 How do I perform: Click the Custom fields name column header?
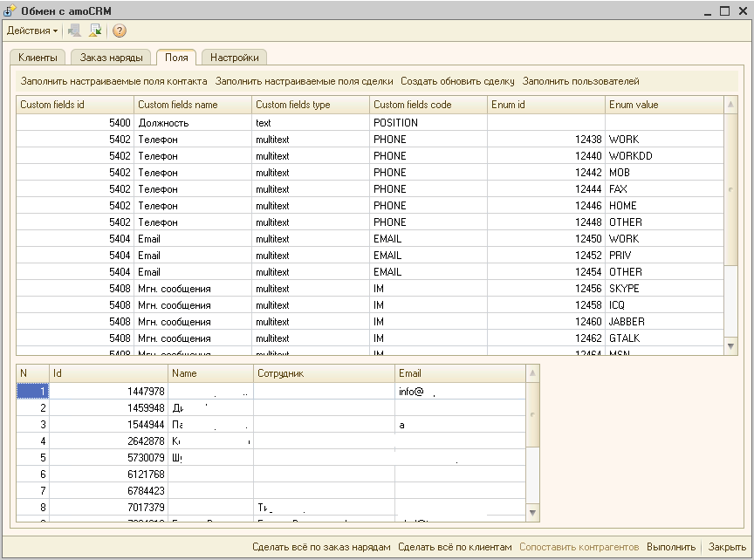click(193, 105)
